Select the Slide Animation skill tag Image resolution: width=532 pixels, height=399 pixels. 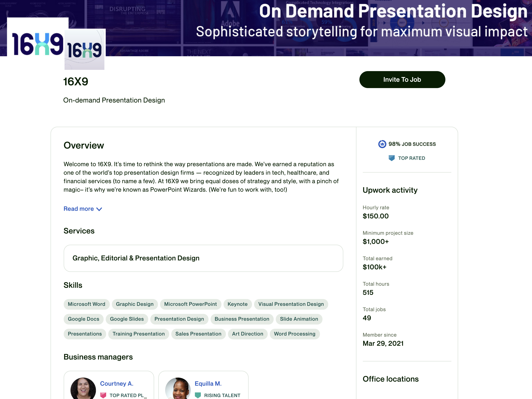point(299,319)
